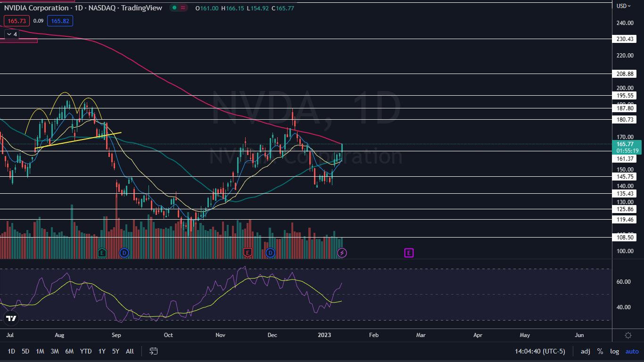Click the yellow trendline under August peaks
This screenshot has height=362, width=644.
click(x=78, y=140)
